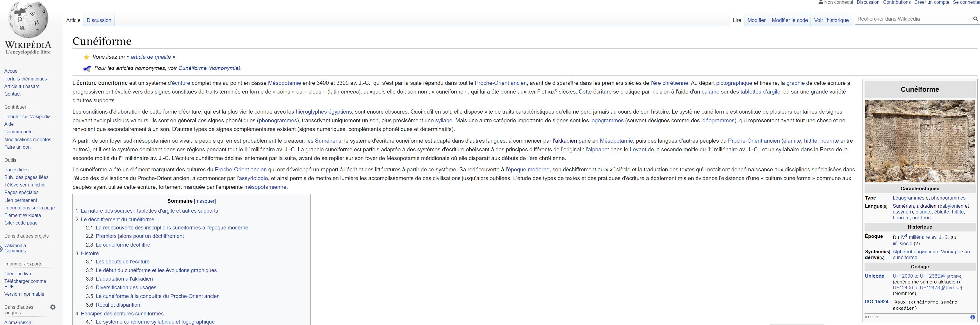
Task: Open Portails thématiques sidebar link
Action: pos(26,79)
